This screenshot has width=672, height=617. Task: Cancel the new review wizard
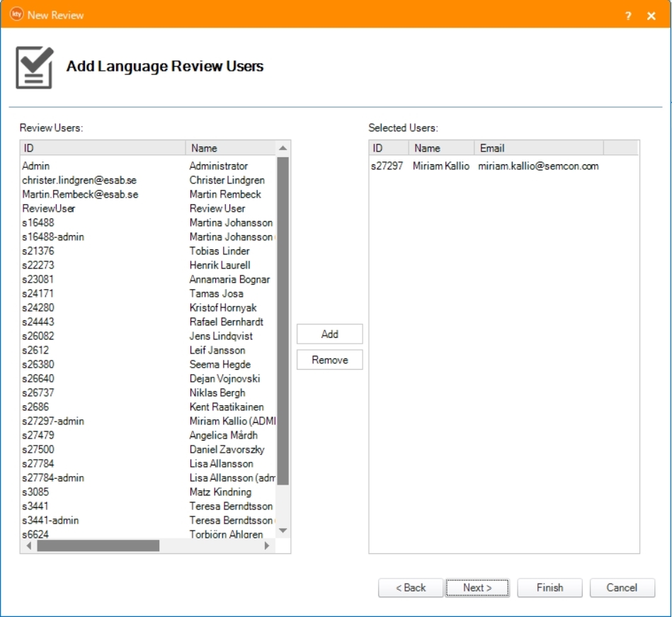pyautogui.click(x=622, y=588)
